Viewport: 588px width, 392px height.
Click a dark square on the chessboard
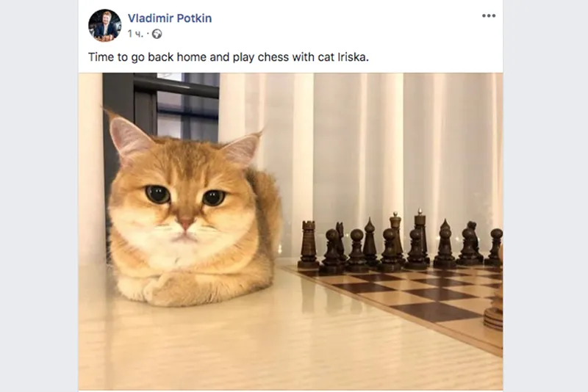435,311
